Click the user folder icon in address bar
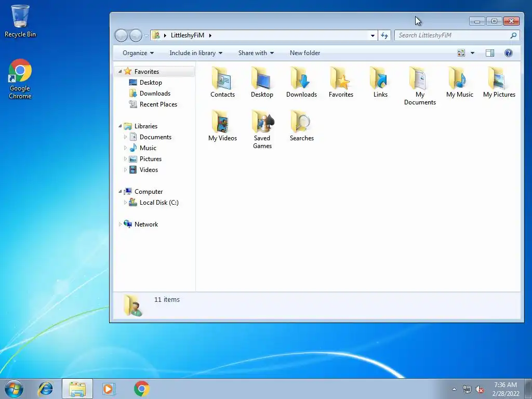Screen dimensions: 532x399 point(156,35)
